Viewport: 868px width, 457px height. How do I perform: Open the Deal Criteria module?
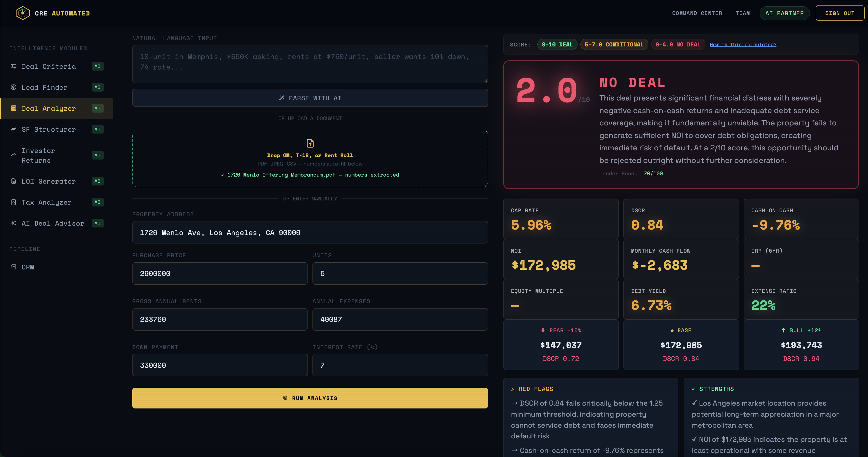tap(57, 66)
